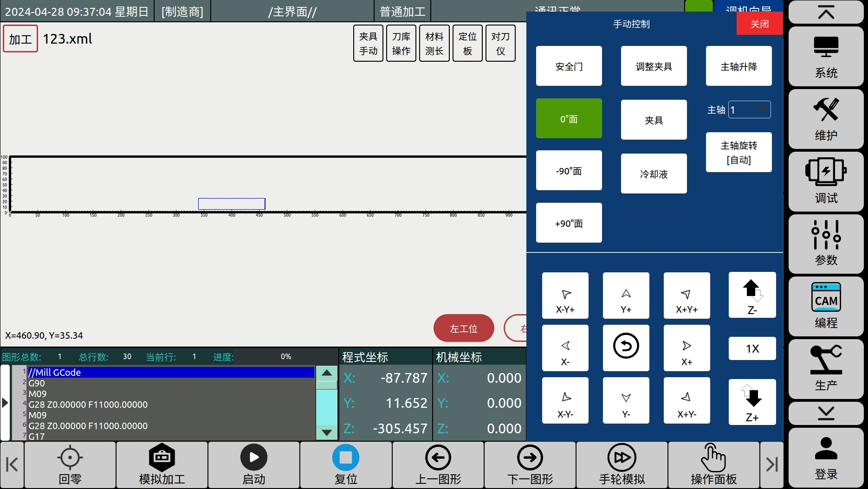Open 手轮模拟 handwheel simulation
This screenshot has width=868, height=489.
click(622, 465)
